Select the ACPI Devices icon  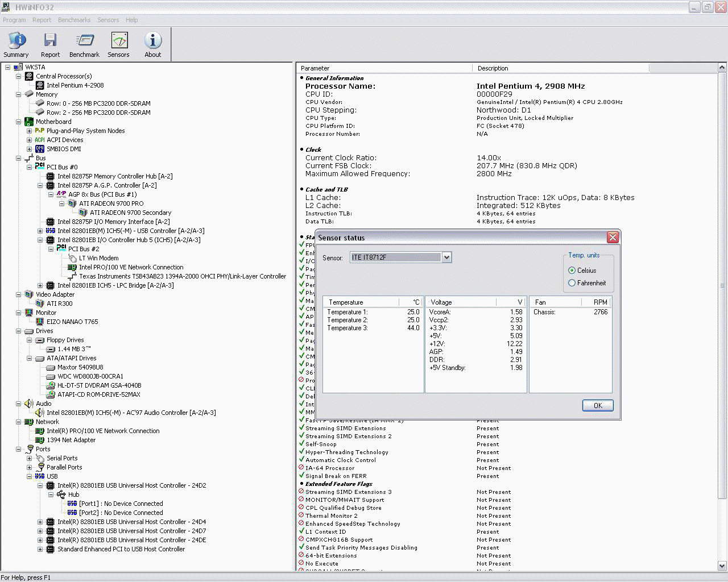click(40, 140)
